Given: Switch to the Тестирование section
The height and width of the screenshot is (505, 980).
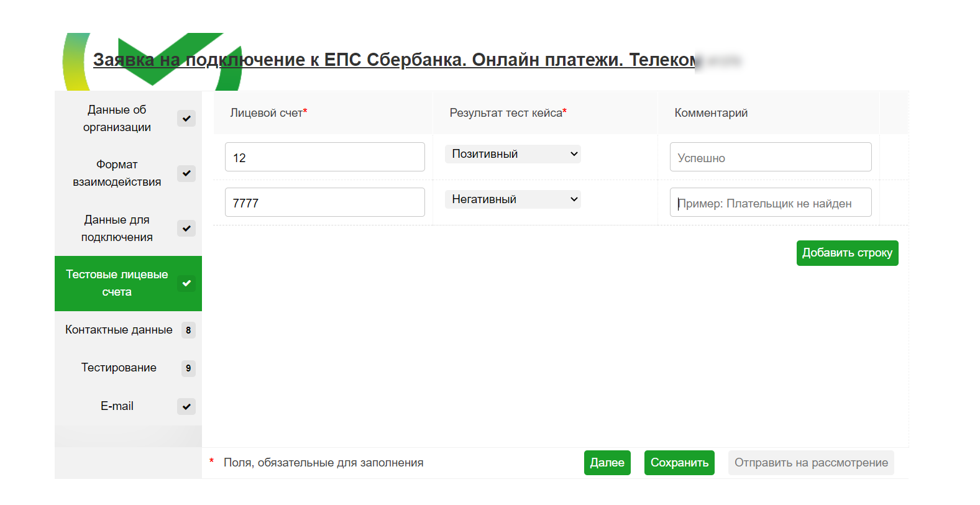Looking at the screenshot, I should 119,368.
